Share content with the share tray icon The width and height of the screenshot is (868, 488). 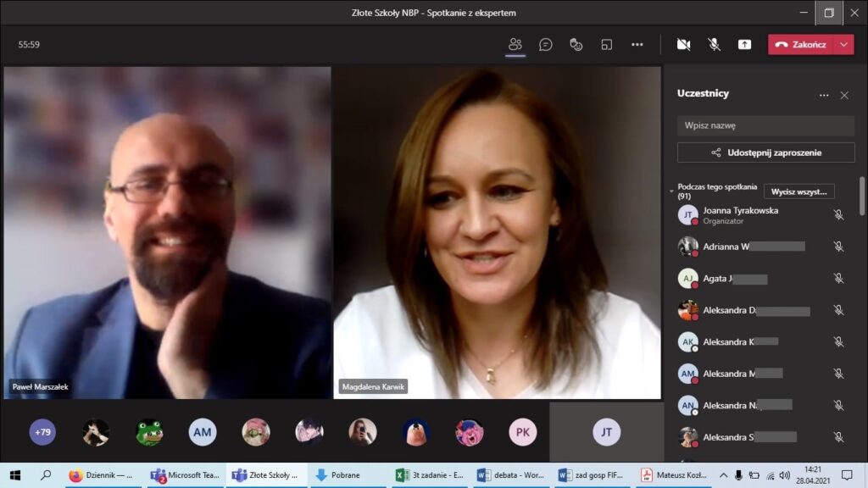744,44
